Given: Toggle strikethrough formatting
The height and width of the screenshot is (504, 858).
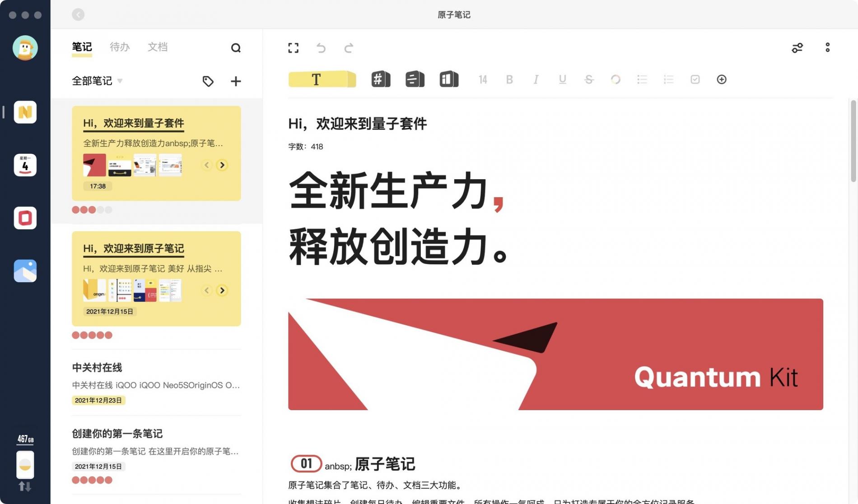Looking at the screenshot, I should (x=589, y=79).
